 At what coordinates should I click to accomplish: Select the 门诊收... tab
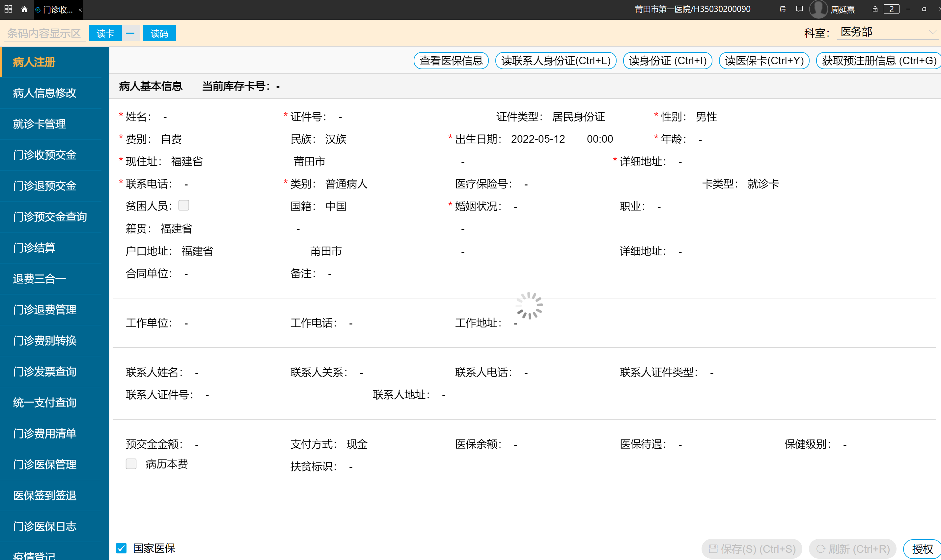click(x=58, y=10)
